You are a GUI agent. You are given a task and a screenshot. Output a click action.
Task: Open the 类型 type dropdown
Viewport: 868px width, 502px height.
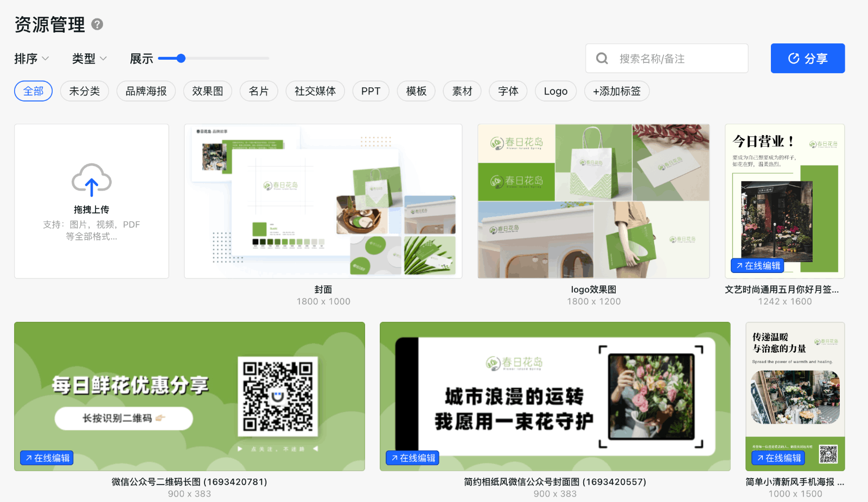(89, 59)
